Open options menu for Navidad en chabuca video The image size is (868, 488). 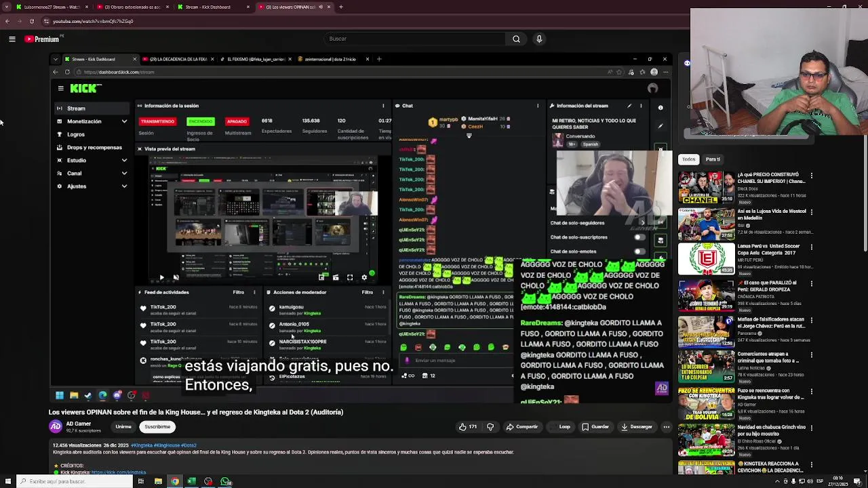tap(811, 428)
